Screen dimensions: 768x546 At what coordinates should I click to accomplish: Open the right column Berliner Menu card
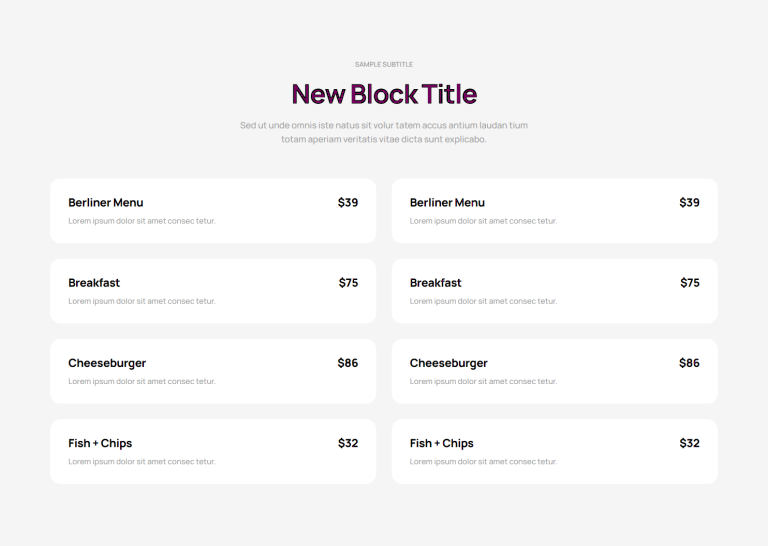(x=554, y=211)
